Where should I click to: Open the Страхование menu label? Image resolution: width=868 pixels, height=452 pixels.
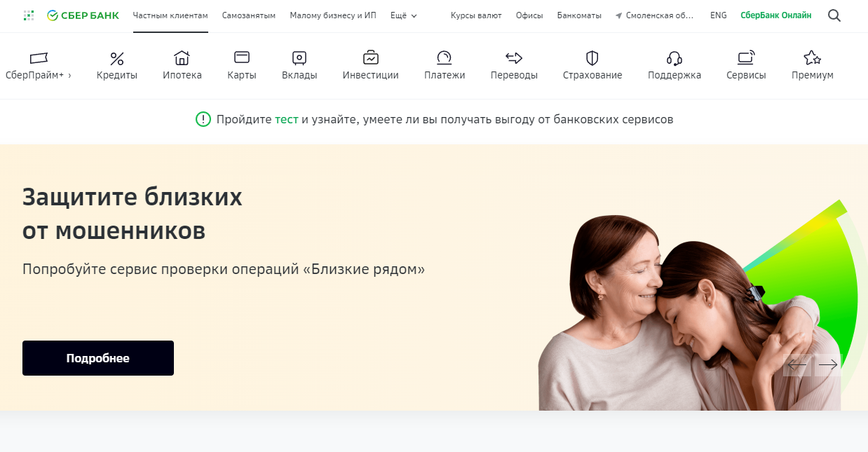pyautogui.click(x=592, y=75)
